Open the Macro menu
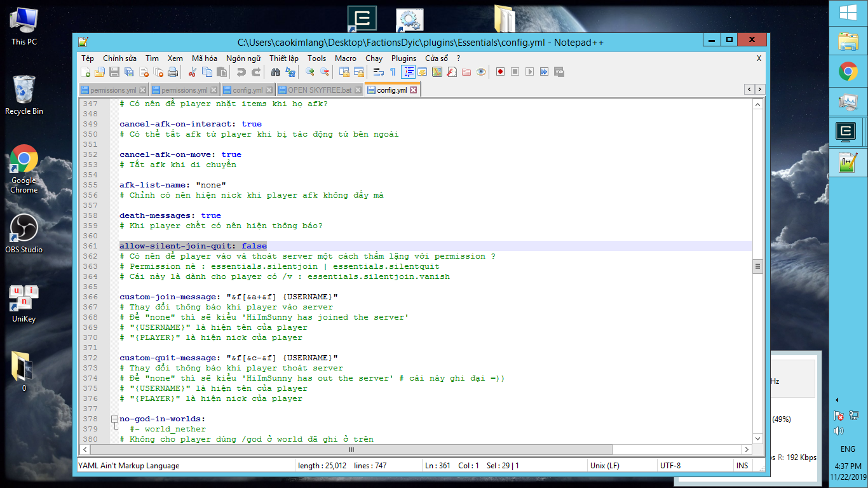The width and height of the screenshot is (868, 488). click(x=346, y=58)
